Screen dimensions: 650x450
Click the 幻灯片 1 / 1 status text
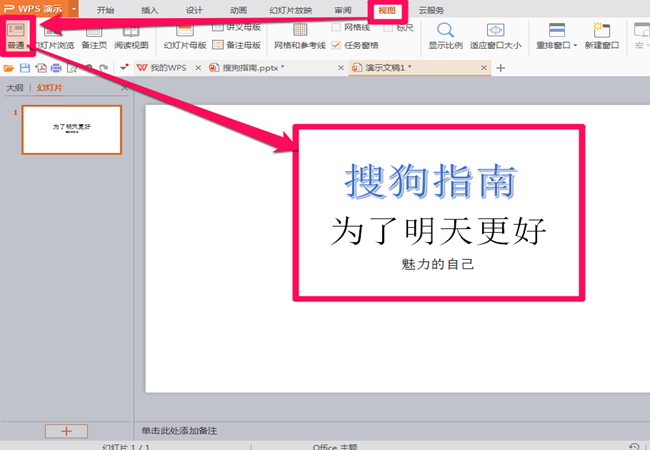(126, 447)
